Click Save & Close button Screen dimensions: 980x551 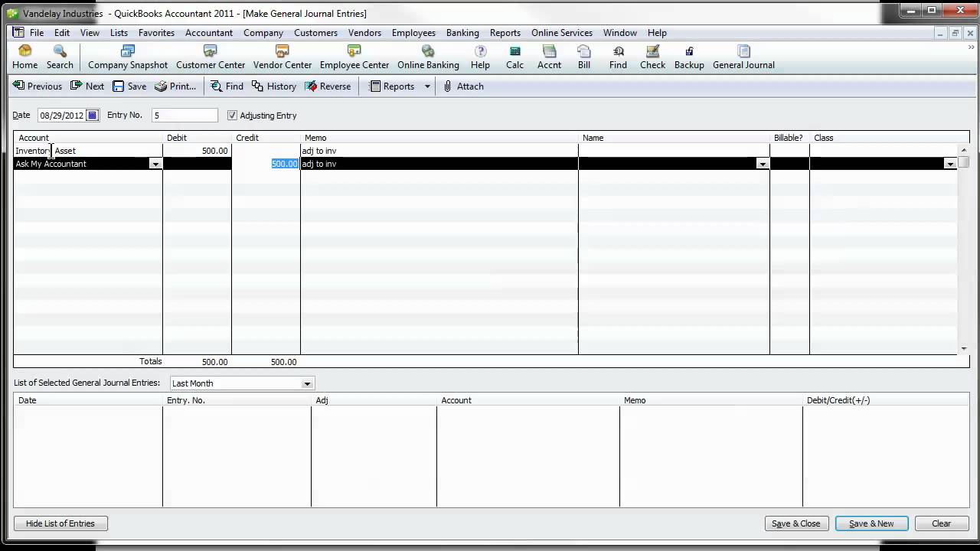[795, 523]
